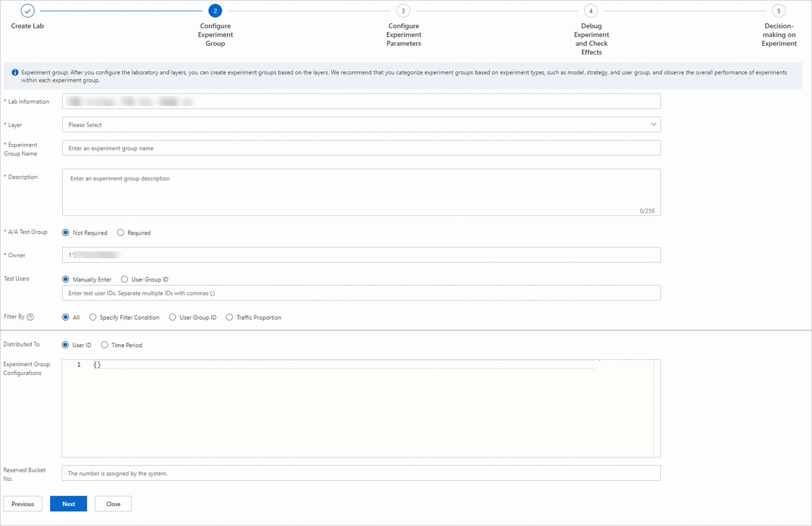Viewport: 812px width, 526px height.
Task: Select Time Period distribution option
Action: click(105, 345)
